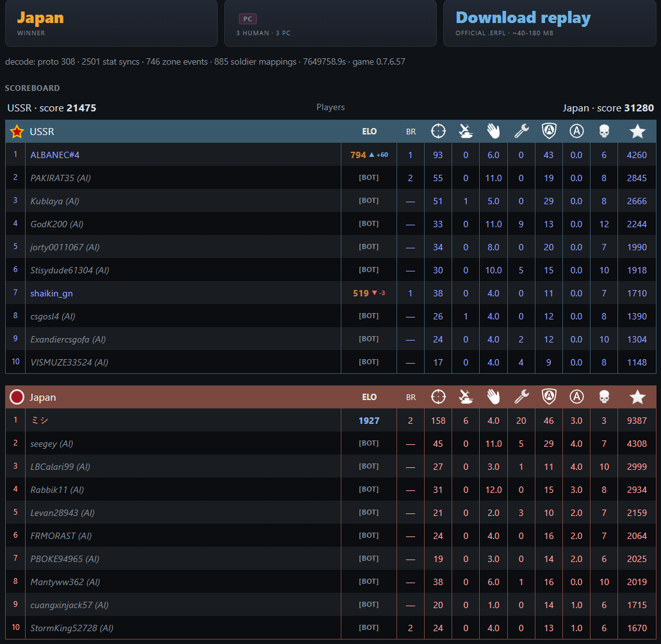Click the shield A icon in Japan header

click(549, 397)
